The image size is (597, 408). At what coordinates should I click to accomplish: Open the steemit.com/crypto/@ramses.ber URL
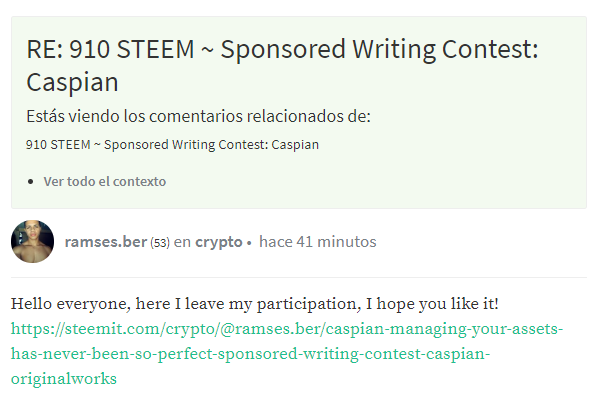coord(287,353)
